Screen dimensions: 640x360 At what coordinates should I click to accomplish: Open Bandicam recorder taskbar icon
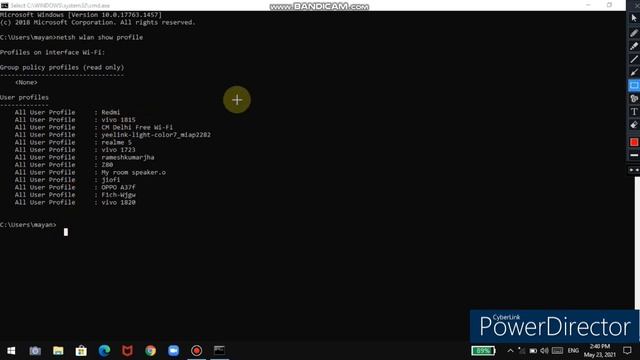click(196, 351)
